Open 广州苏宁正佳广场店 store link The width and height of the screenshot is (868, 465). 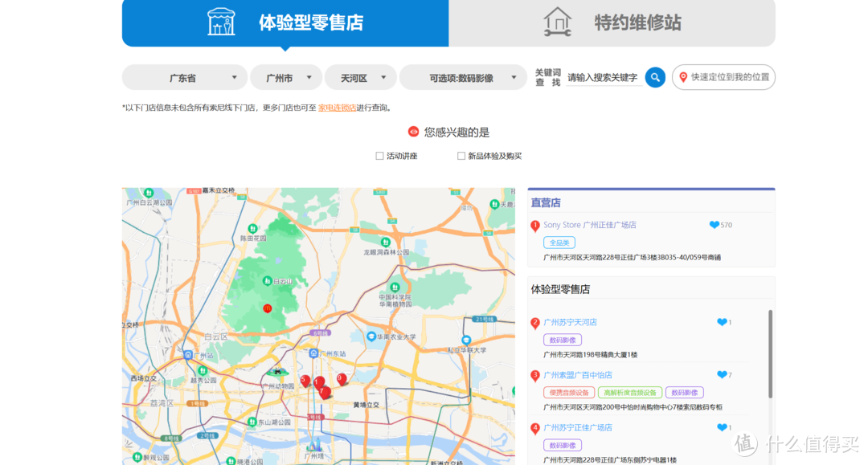[578, 427]
